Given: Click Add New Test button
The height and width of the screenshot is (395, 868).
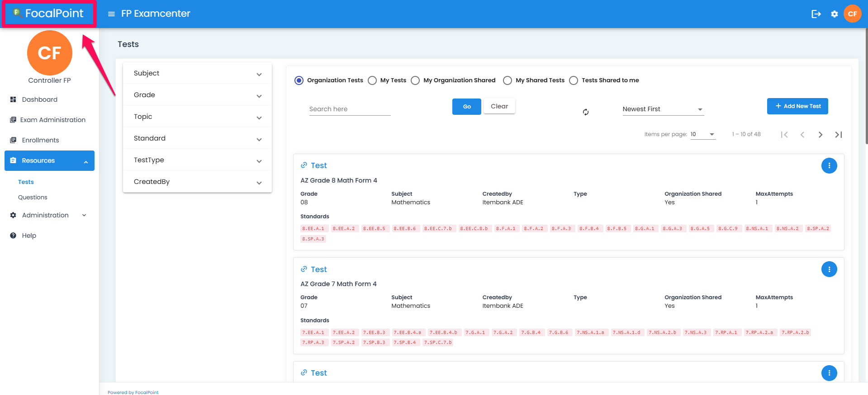Looking at the screenshot, I should coord(797,106).
